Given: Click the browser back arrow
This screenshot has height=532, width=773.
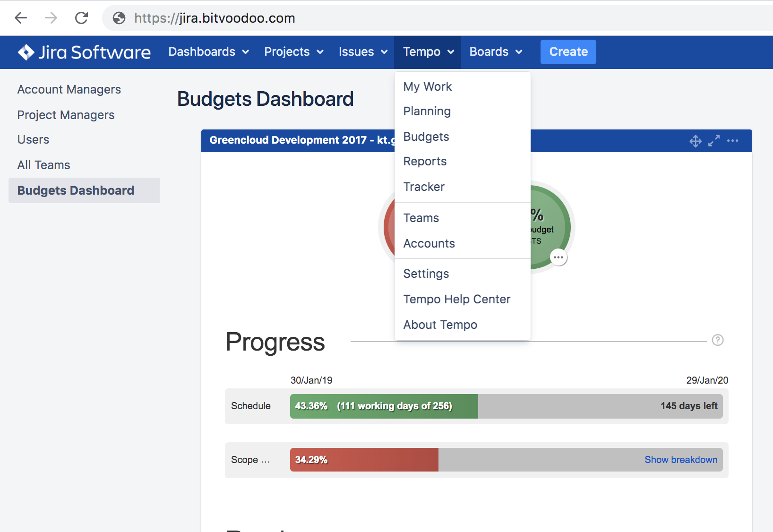Looking at the screenshot, I should (21, 18).
